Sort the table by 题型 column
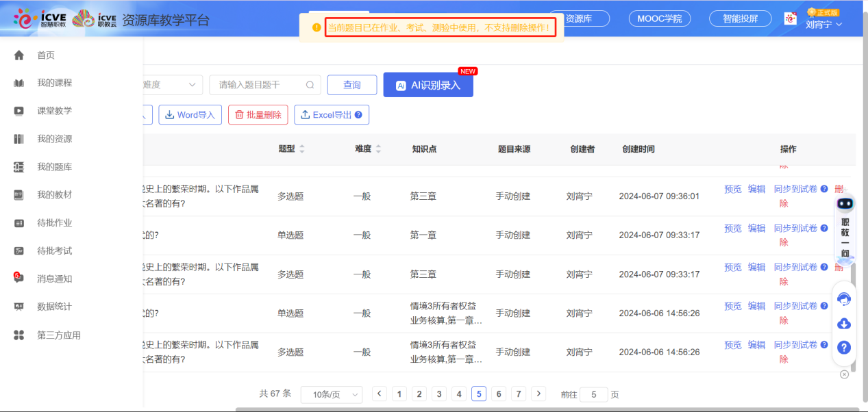 302,149
